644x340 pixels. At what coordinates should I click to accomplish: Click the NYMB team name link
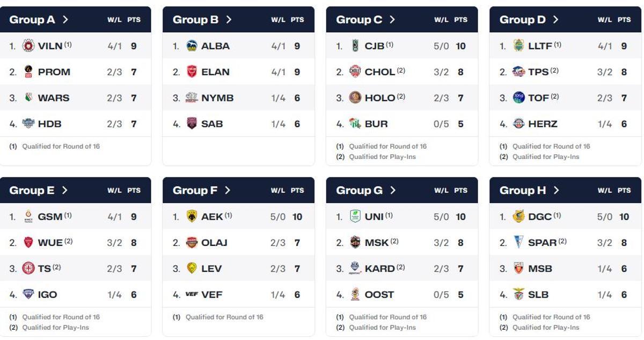(218, 98)
